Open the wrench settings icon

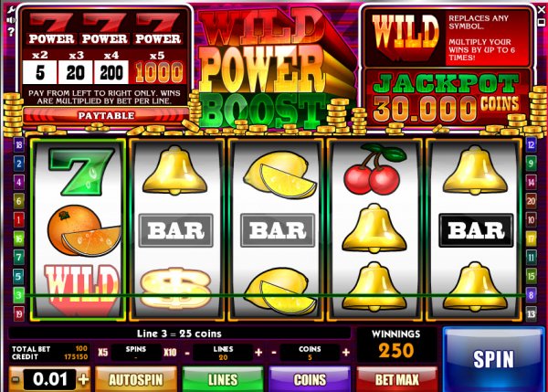tap(11, 10)
